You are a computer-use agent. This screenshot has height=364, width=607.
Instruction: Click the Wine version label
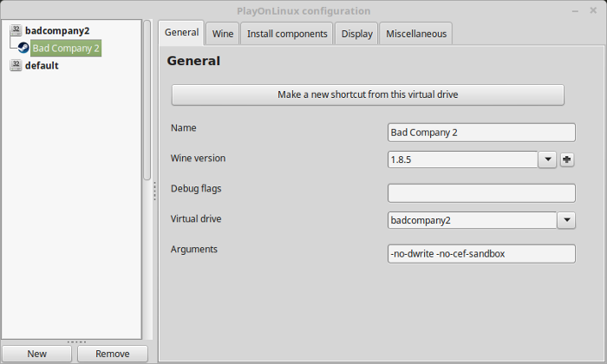198,159
